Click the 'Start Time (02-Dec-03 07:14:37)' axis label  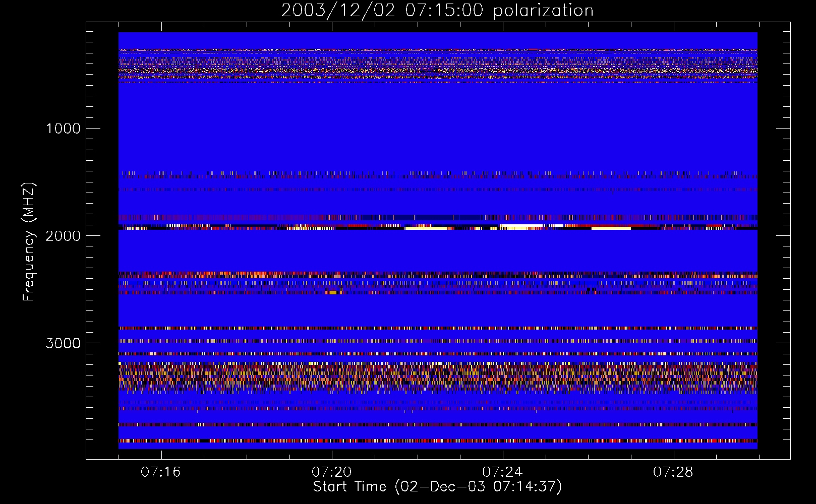(437, 487)
